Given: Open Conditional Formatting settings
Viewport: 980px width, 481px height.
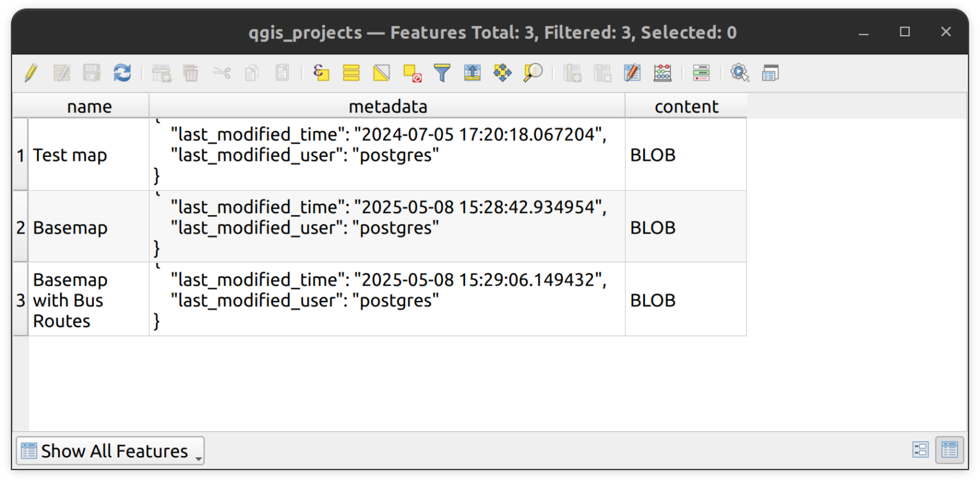Looking at the screenshot, I should [x=701, y=73].
